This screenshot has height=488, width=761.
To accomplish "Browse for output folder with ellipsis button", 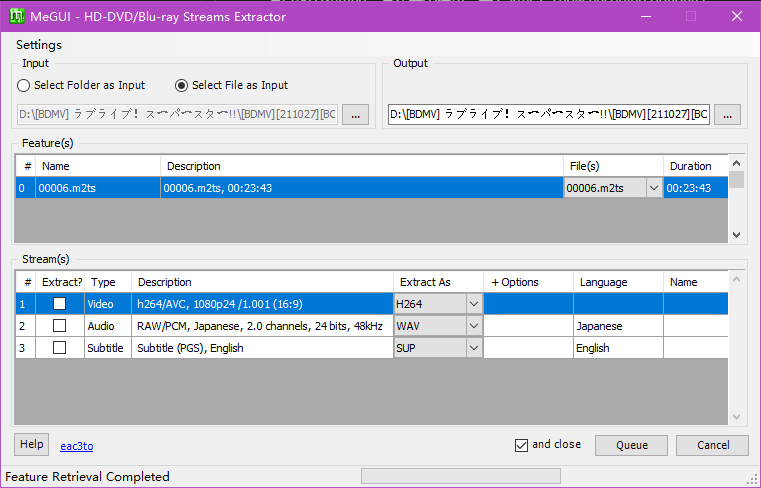I will pos(727,115).
